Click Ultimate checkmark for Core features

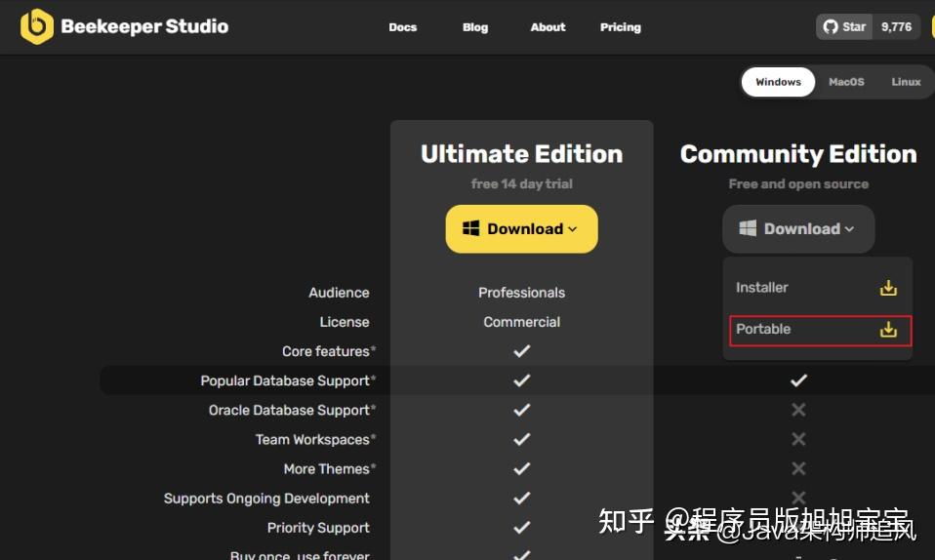[x=522, y=351]
